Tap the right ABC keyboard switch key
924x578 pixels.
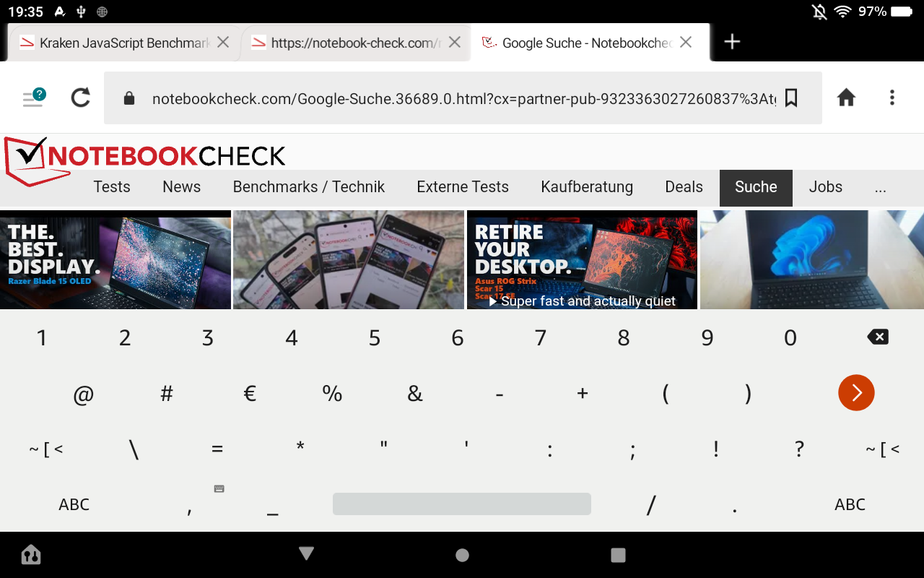[x=850, y=504]
